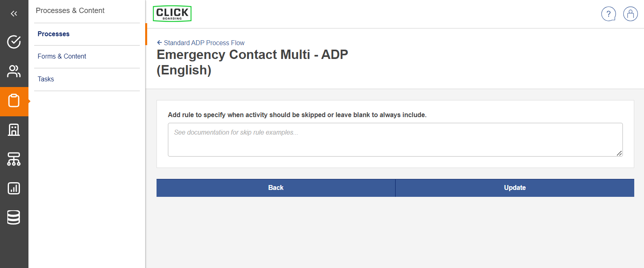Click the back arrow beside Standard ADP

pyautogui.click(x=159, y=43)
